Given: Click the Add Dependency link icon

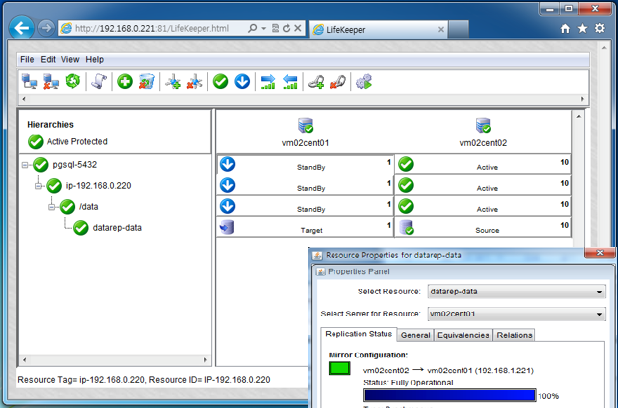Looking at the screenshot, I should tap(316, 82).
